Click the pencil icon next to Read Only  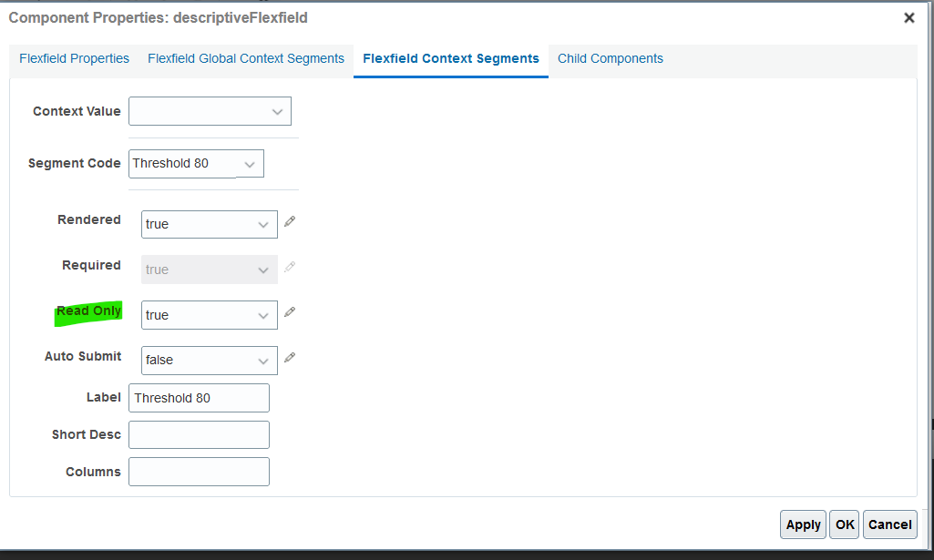289,311
